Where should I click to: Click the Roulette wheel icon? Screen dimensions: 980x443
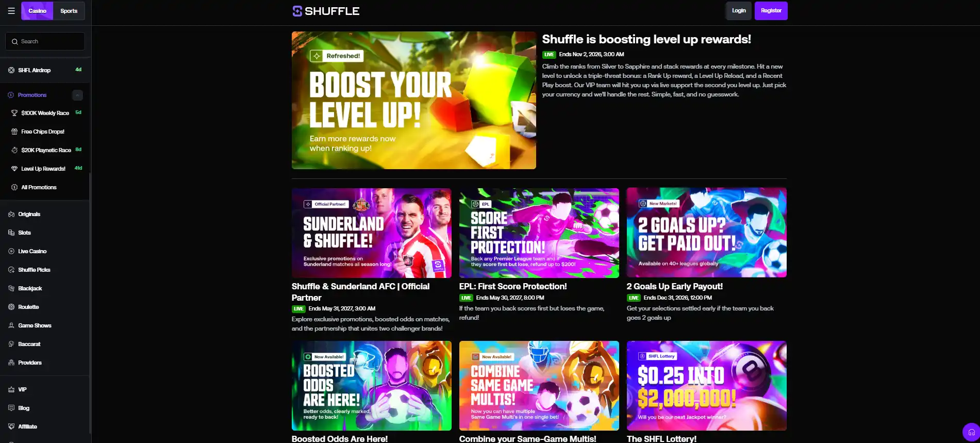(11, 307)
